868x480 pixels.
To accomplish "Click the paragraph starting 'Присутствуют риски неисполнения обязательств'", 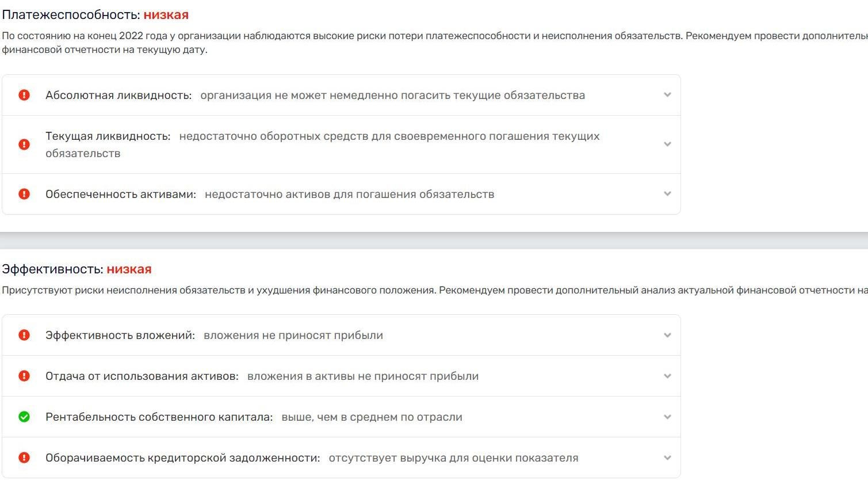I will coord(435,290).
